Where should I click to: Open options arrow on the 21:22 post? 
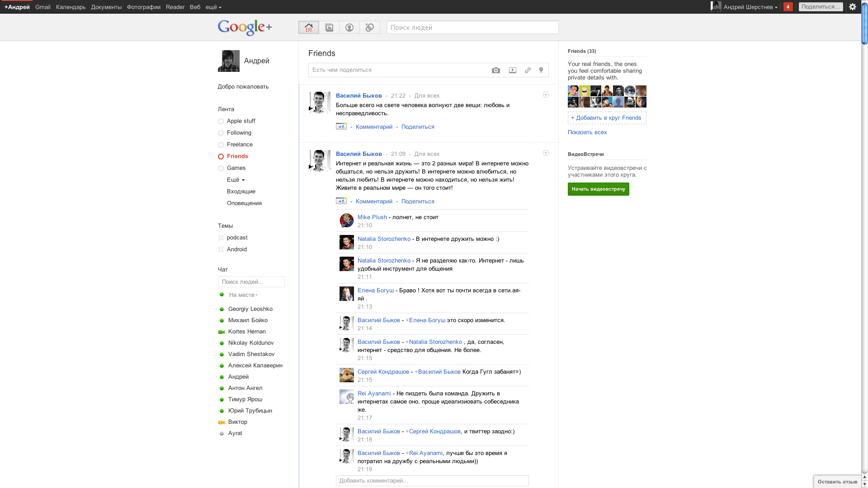coord(546,95)
